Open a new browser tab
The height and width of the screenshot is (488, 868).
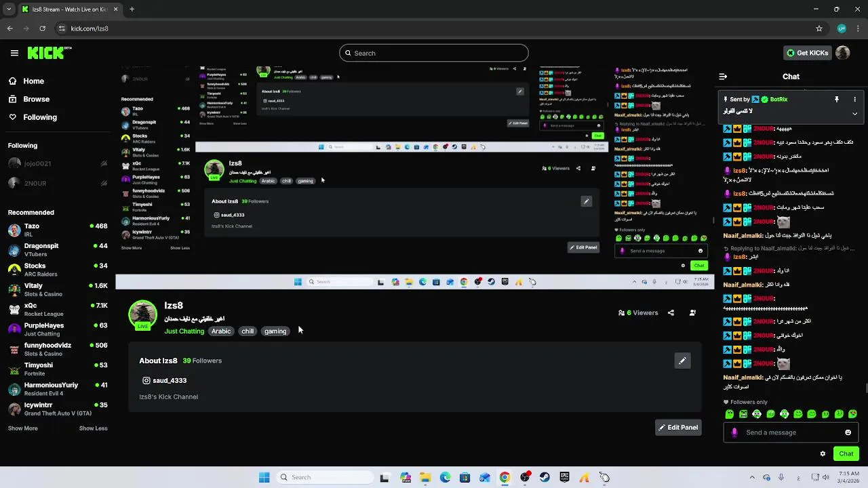(132, 9)
